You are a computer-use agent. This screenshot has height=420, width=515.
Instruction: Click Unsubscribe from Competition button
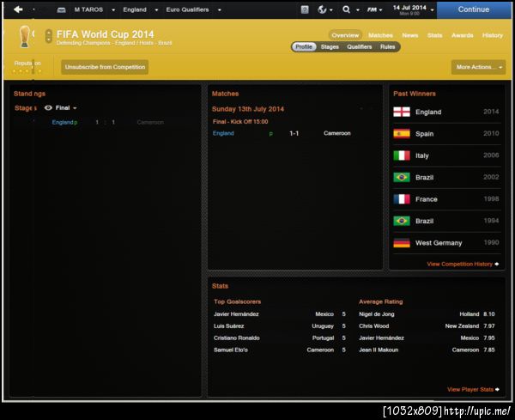[105, 67]
